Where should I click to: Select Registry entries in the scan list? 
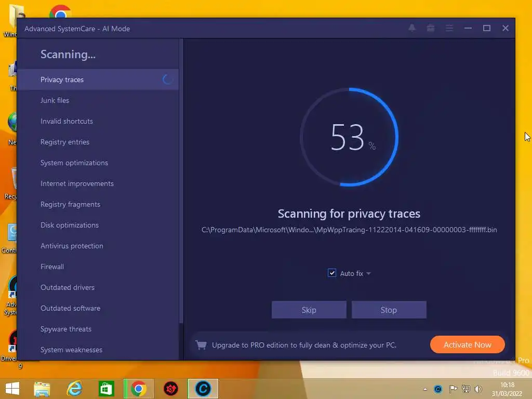pos(98,142)
